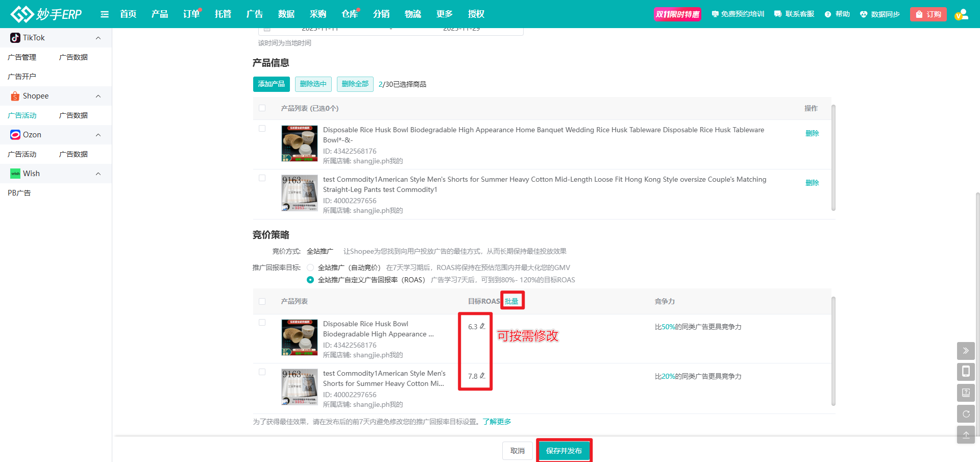The image size is (980, 462).
Task: Open the user avatar icon in top bar
Action: pos(962,14)
